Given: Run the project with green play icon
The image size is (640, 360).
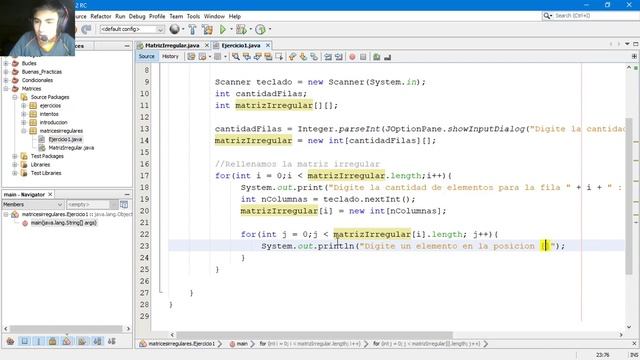Looking at the screenshot, I should [223, 29].
